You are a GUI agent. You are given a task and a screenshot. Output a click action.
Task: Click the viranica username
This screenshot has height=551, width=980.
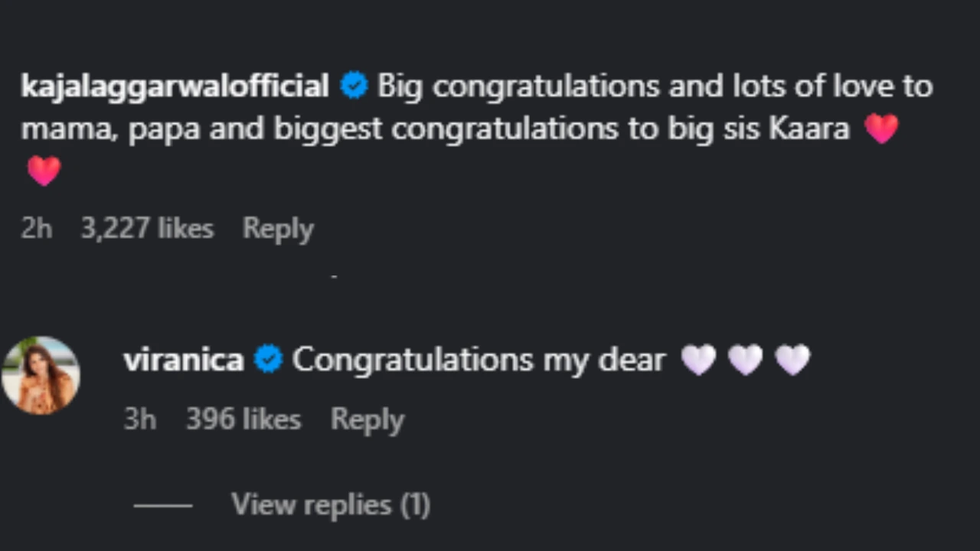click(184, 358)
